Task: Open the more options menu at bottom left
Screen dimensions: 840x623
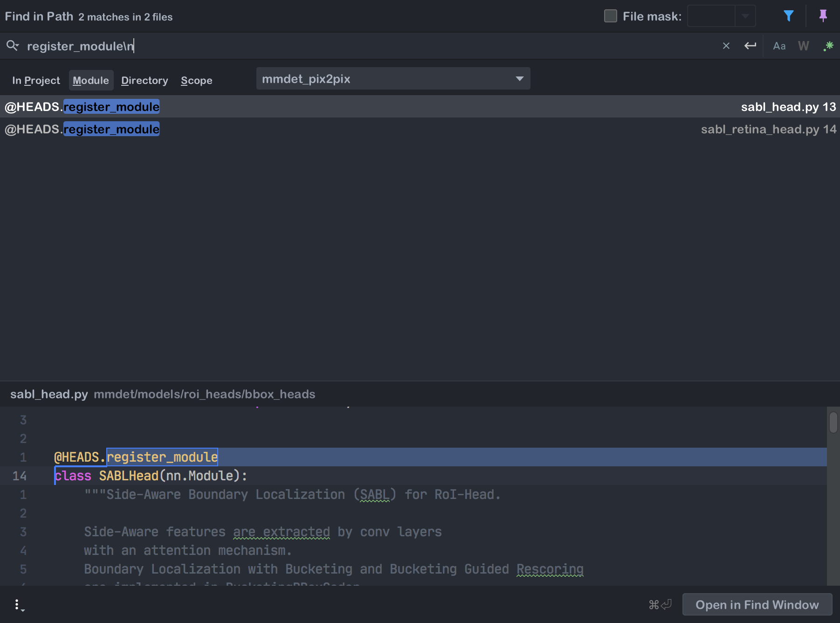Action: 18,604
